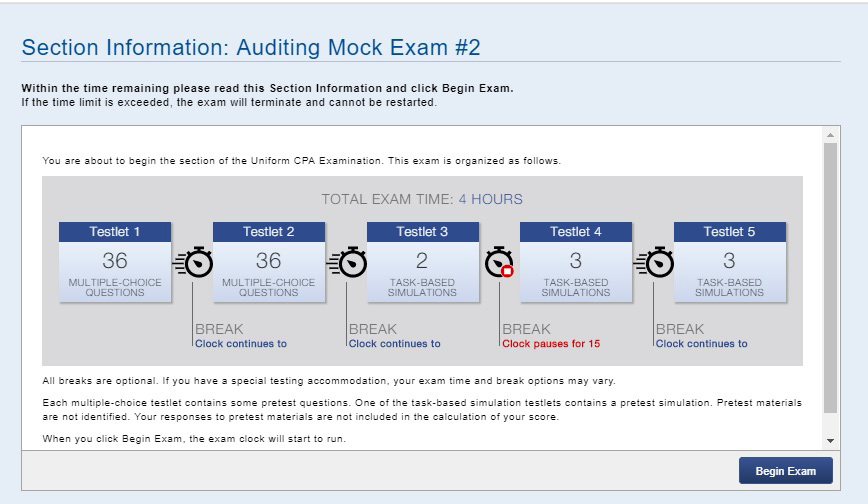The width and height of the screenshot is (868, 504).
Task: Click the paused clock icon after Testlet 3
Action: click(x=500, y=262)
